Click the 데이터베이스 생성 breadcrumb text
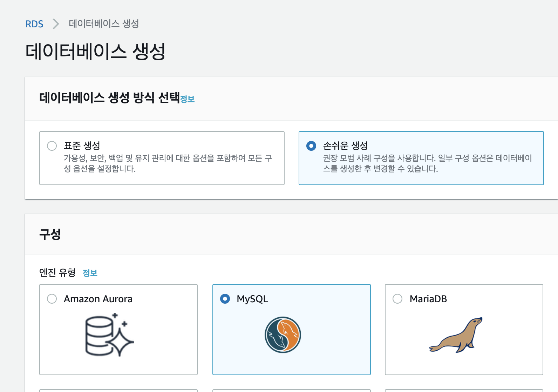Viewport: 558px width, 392px height. click(x=104, y=23)
